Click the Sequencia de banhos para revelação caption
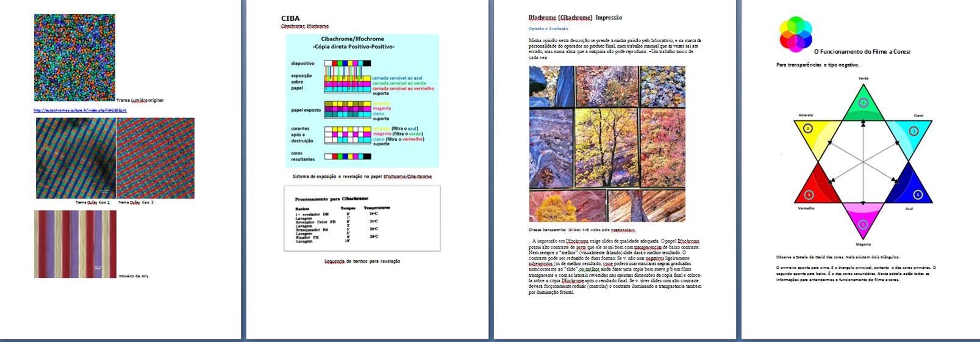The height and width of the screenshot is (342, 980). point(362,261)
